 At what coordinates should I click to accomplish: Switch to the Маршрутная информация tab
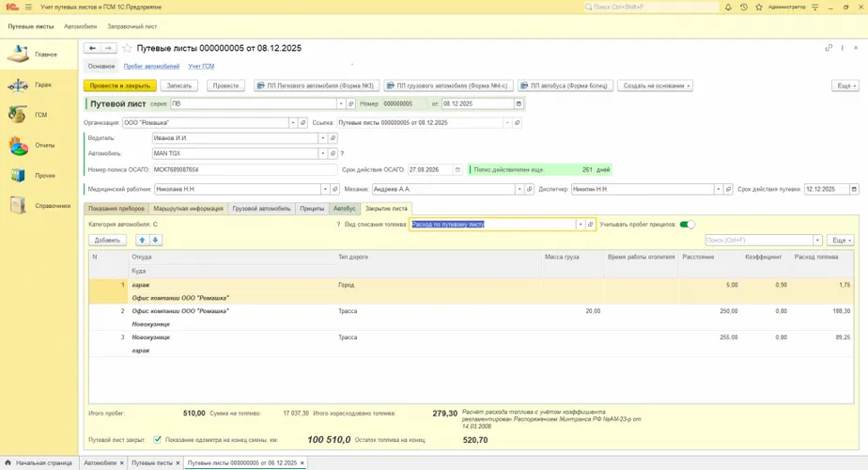pyautogui.click(x=188, y=209)
